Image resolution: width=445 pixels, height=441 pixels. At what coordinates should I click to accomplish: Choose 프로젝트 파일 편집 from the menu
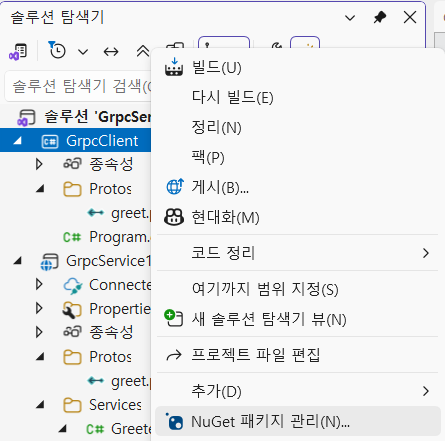297,355
